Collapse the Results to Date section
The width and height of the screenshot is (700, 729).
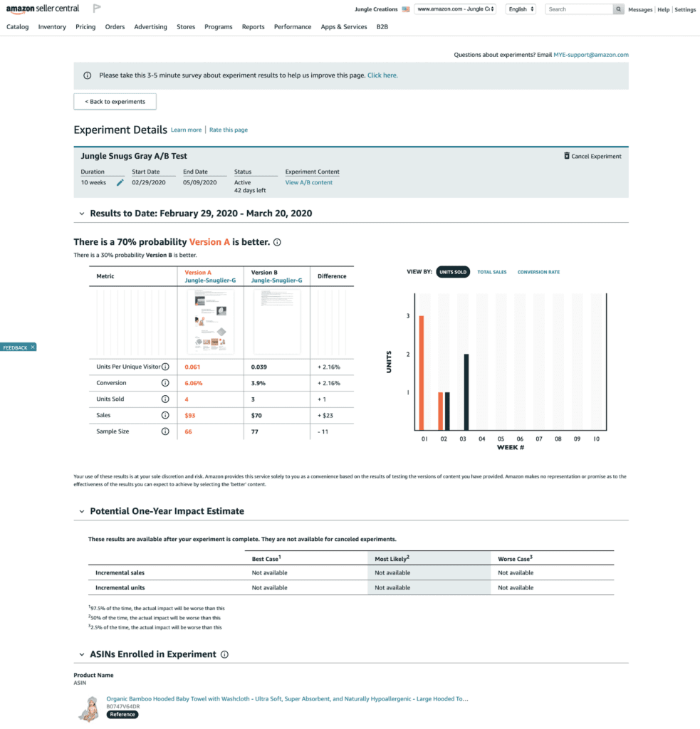81,212
